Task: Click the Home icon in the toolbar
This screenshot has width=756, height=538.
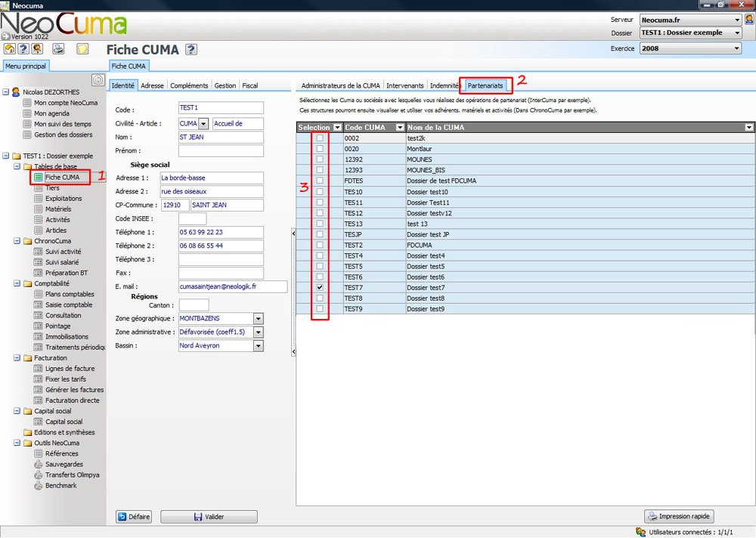Action: tap(9, 48)
